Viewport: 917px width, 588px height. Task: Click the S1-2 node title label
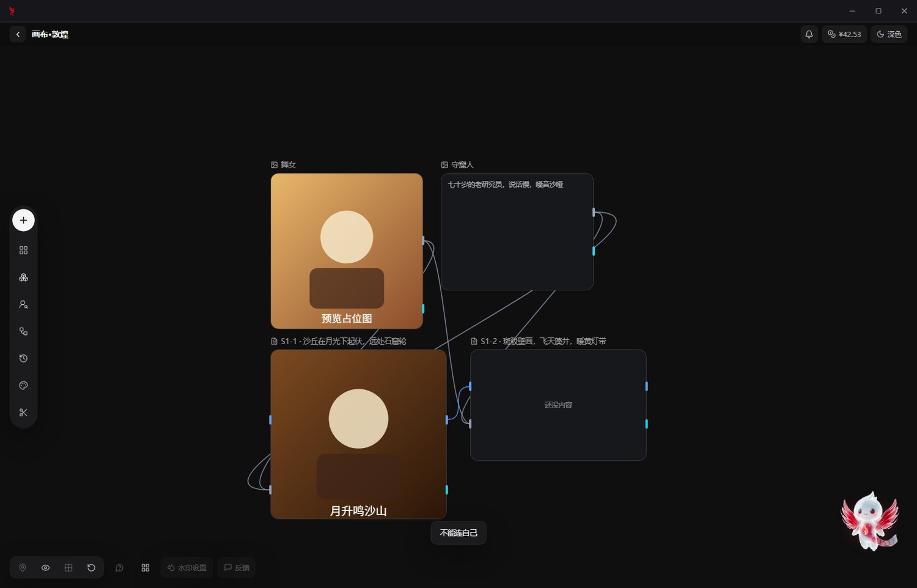[539, 341]
